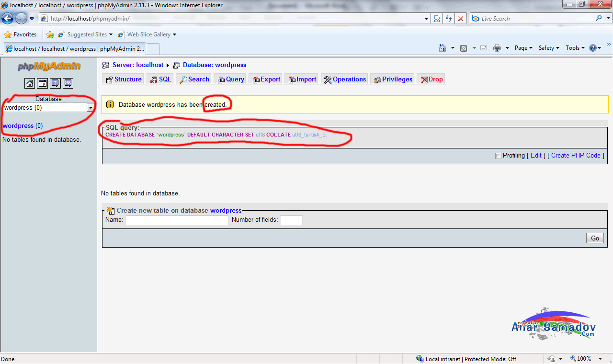Screen dimensions: 613x364
Task: Click the Edit link for SQL query
Action: 536,156
